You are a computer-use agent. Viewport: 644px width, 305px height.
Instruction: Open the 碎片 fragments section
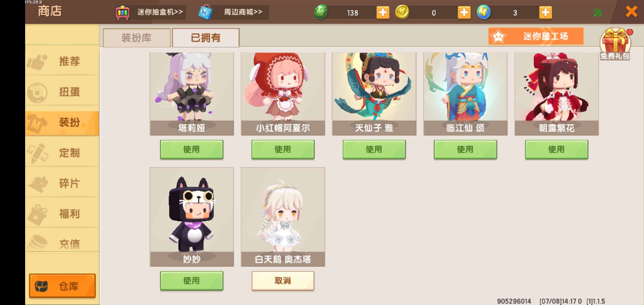click(x=62, y=183)
